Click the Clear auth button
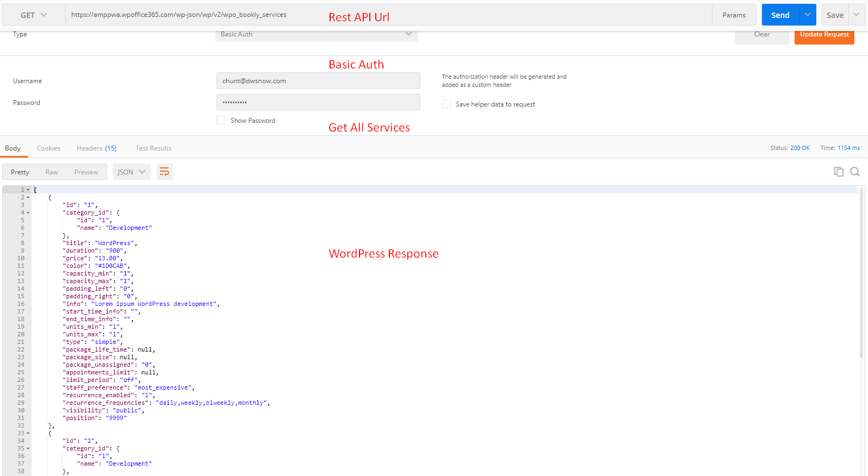Screen dimensions: 868x476 coord(762,35)
